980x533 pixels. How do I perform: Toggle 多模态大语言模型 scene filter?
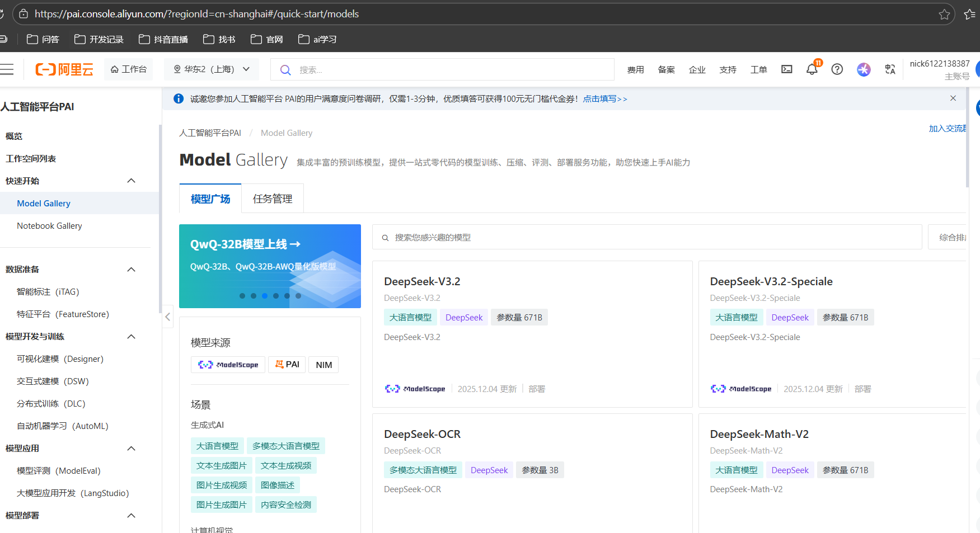286,446
